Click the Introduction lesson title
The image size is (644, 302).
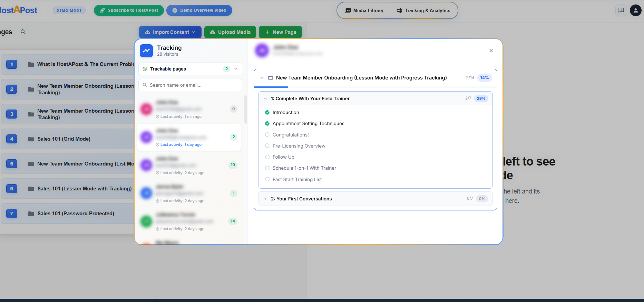[286, 112]
